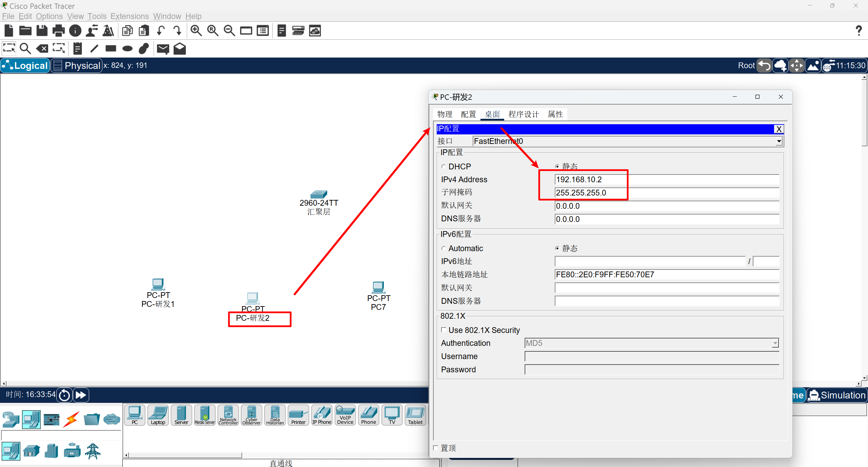Viewport: 868px width, 467px height.
Task: Select the Draw Ellipse tool
Action: [x=127, y=49]
